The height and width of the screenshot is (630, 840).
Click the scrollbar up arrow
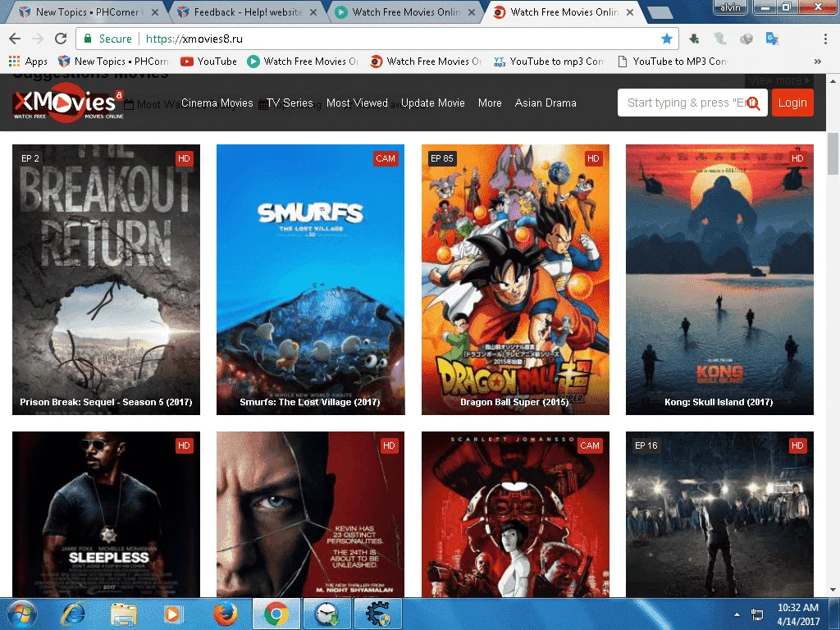833,81
